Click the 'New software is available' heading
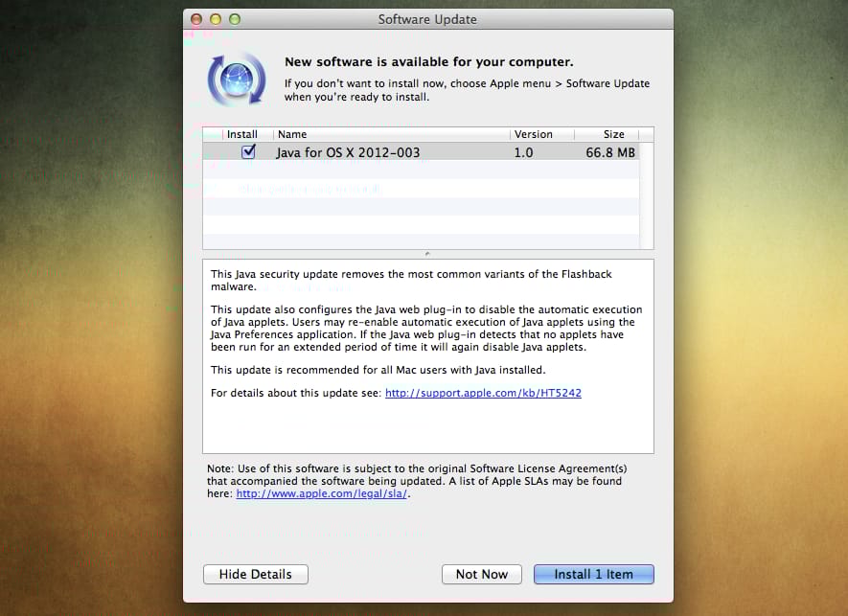This screenshot has height=616, width=848. click(429, 61)
